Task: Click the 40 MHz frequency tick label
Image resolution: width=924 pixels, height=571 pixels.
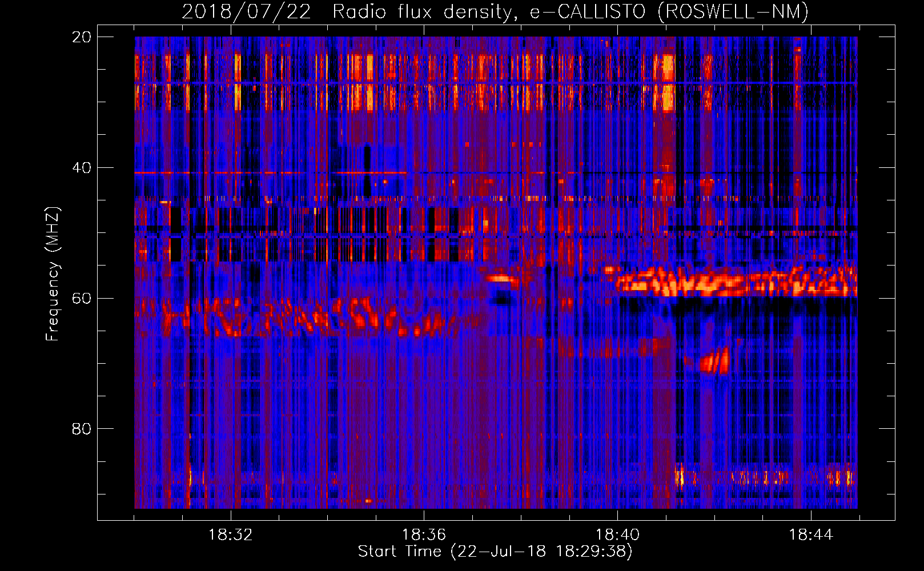Action: coord(81,168)
